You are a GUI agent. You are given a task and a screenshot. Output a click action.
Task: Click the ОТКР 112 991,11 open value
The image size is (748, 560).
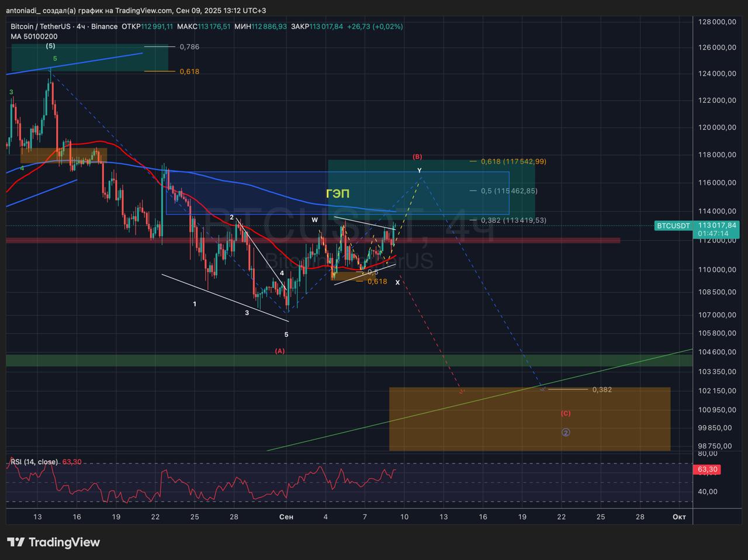(x=147, y=26)
